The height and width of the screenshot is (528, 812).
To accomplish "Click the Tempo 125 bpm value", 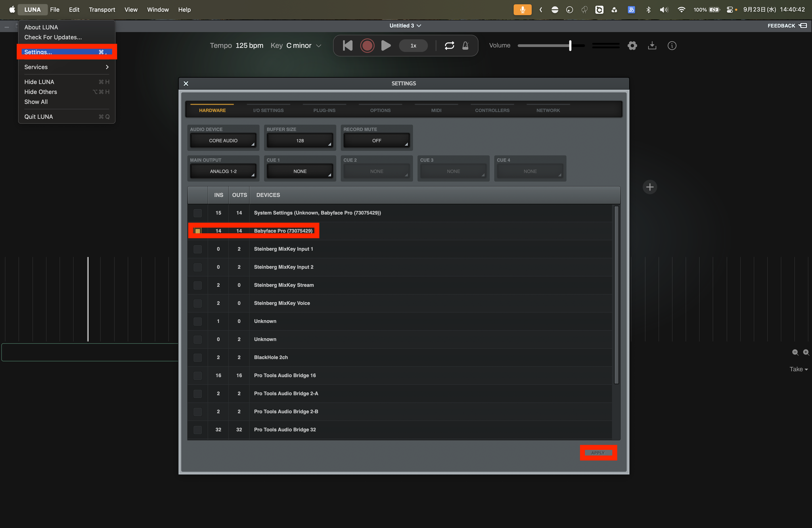I will click(249, 46).
